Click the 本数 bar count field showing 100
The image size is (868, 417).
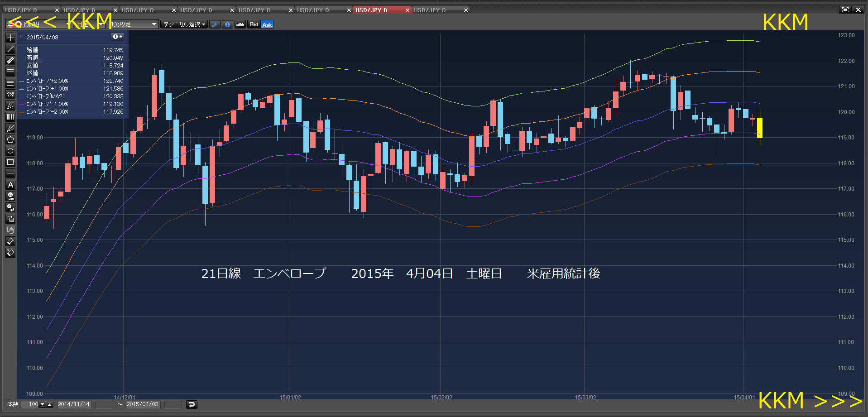pyautogui.click(x=30, y=404)
